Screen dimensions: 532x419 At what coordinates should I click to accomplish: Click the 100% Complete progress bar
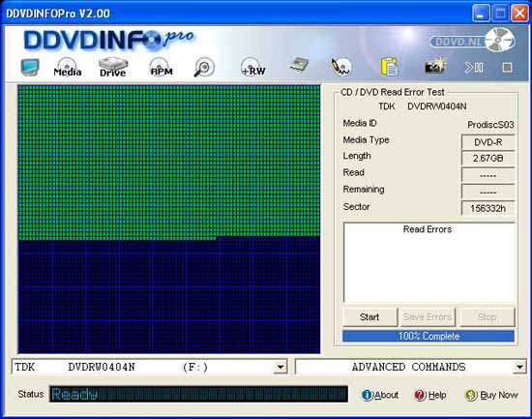tap(429, 336)
